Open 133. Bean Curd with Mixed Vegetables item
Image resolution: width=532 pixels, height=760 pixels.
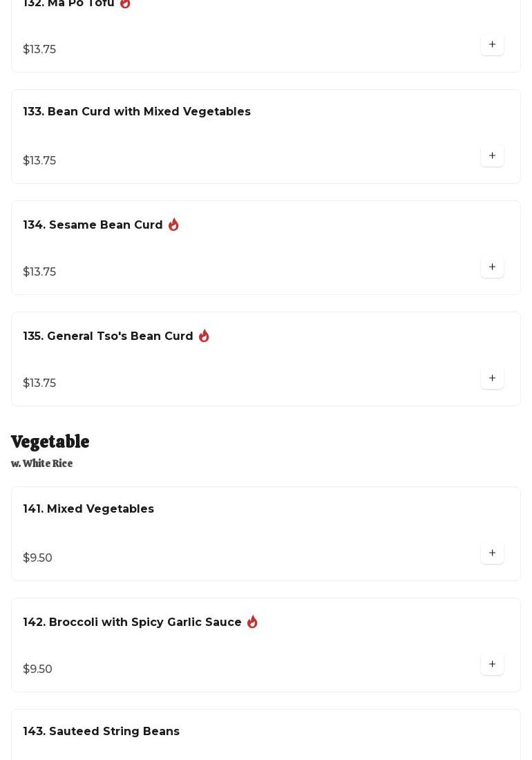[137, 112]
